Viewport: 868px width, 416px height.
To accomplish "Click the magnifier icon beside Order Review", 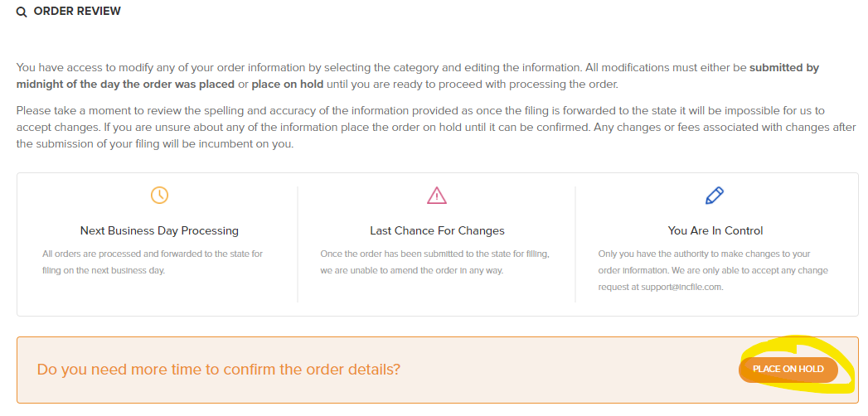I will [x=22, y=12].
